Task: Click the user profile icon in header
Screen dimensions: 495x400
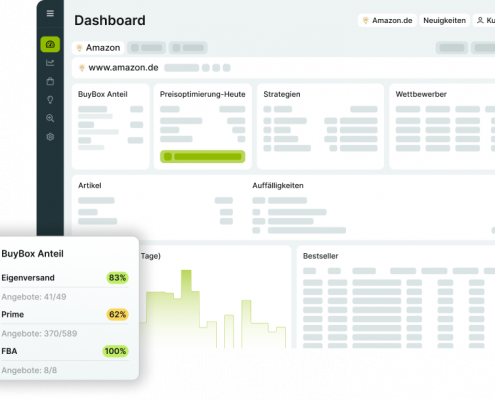Action: pyautogui.click(x=480, y=20)
